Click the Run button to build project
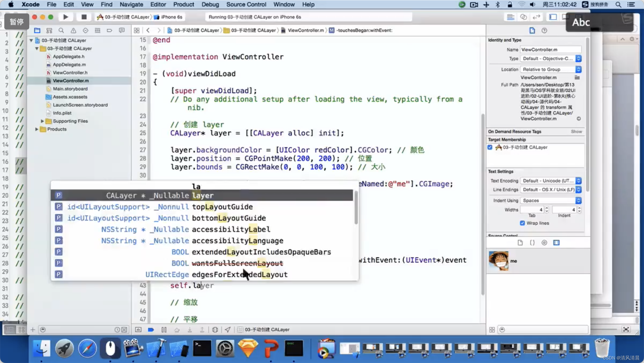Image resolution: width=644 pixels, height=363 pixels. pos(65,17)
